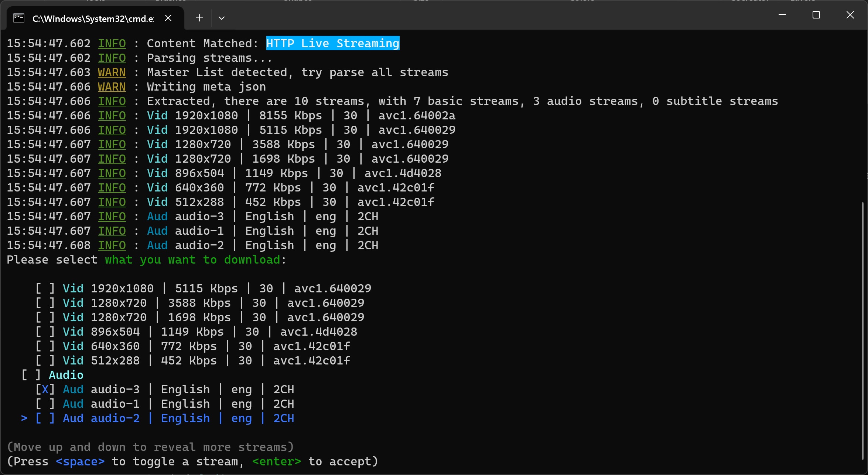Click the first WARN log level label
Viewport: 868px width, 475px height.
tap(112, 72)
